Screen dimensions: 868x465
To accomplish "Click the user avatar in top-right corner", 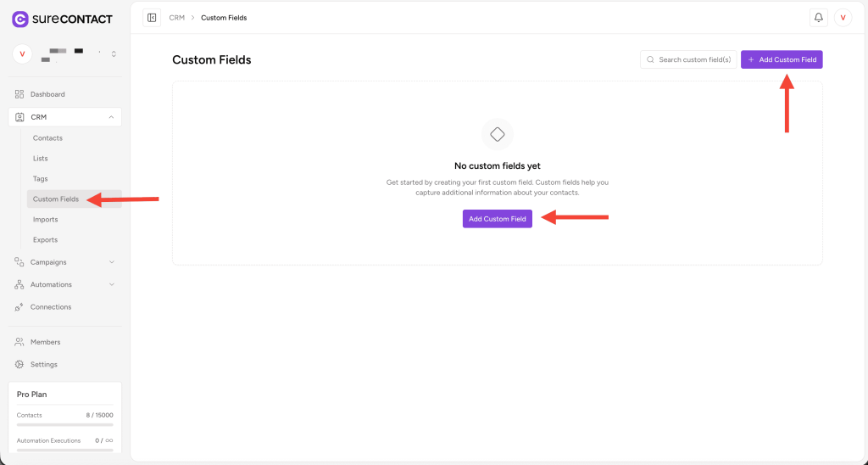I will [843, 18].
